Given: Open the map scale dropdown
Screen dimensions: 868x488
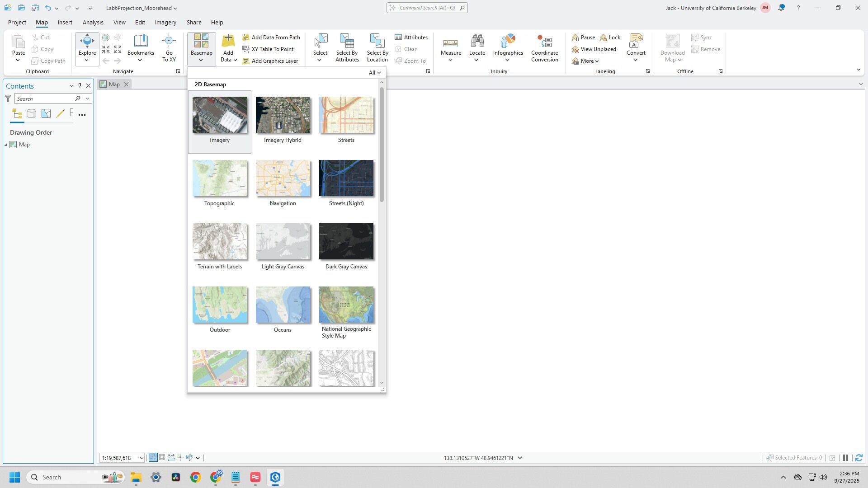Looking at the screenshot, I should pyautogui.click(x=141, y=458).
